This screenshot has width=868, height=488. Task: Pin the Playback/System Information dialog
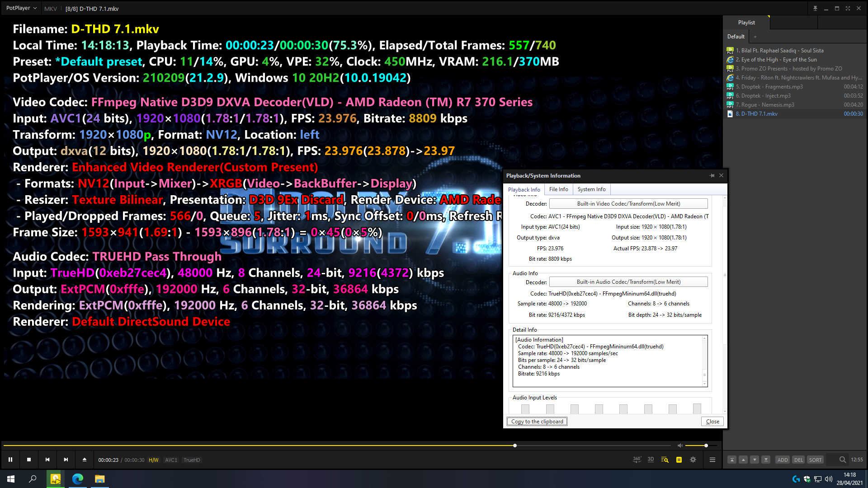712,176
